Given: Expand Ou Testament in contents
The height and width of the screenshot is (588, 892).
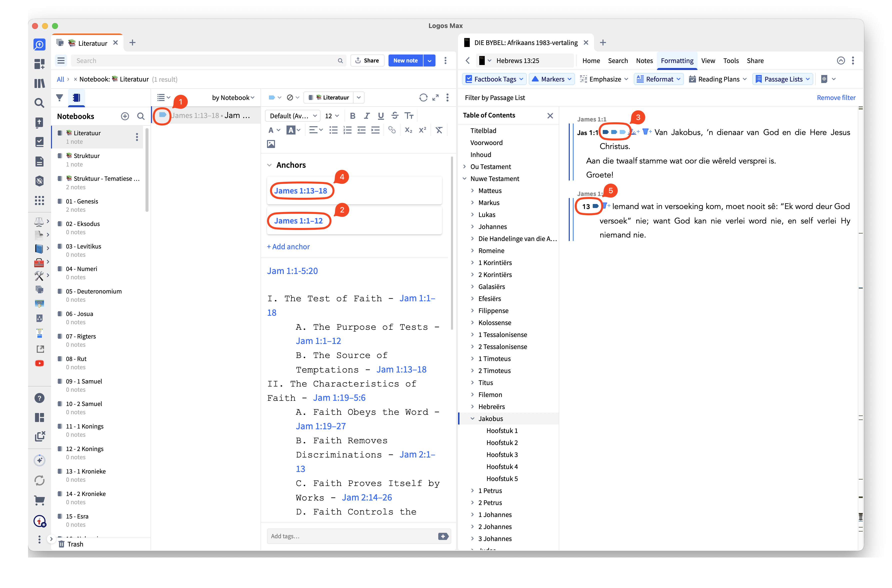Looking at the screenshot, I should [464, 166].
